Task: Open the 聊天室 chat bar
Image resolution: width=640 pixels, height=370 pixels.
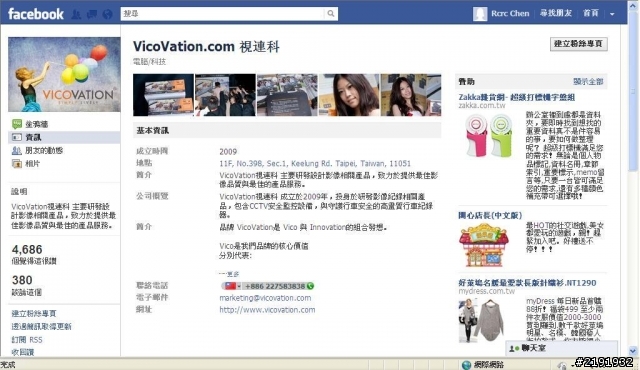Action: (x=561, y=348)
